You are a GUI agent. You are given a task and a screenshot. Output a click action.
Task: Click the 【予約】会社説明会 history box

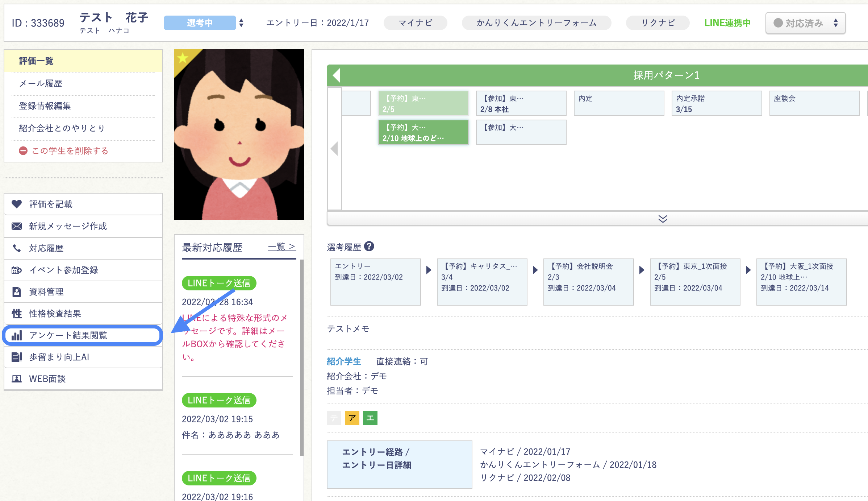[588, 282]
